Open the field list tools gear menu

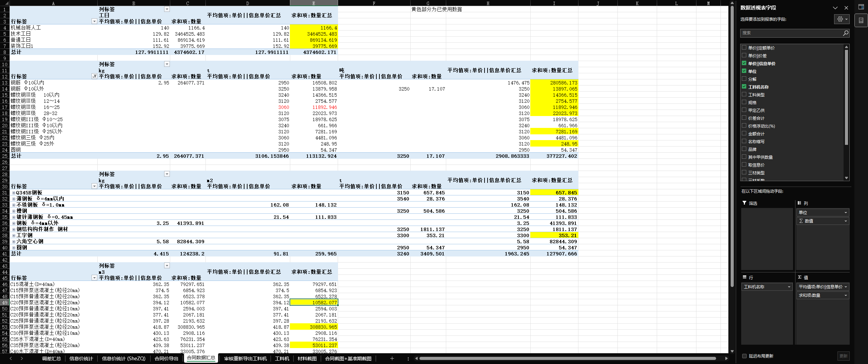pyautogui.click(x=842, y=19)
